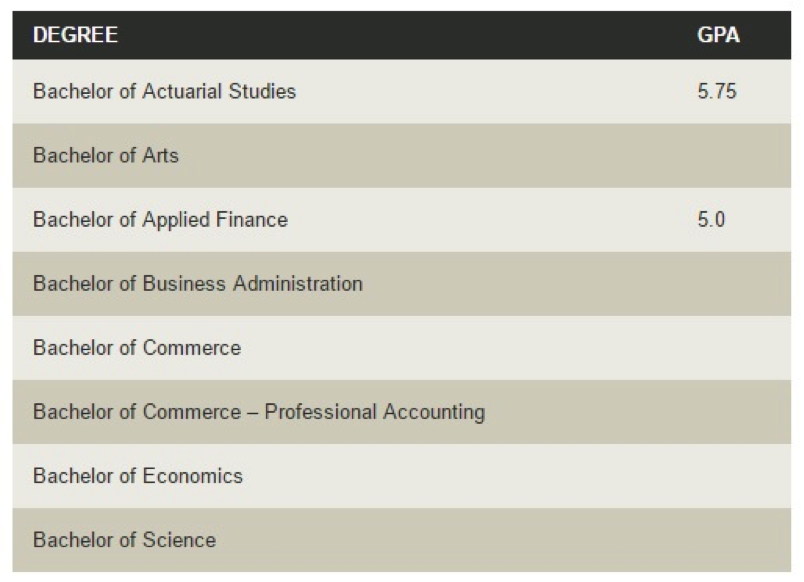Click the Bachelor of Economics row
The height and width of the screenshot is (582, 804).
pyautogui.click(x=401, y=476)
